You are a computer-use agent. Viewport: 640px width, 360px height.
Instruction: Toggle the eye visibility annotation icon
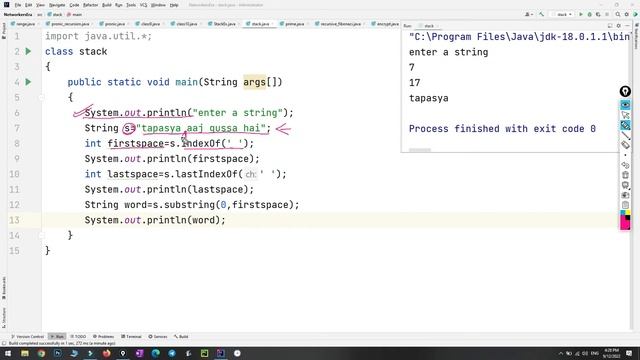pyautogui.click(x=625, y=105)
